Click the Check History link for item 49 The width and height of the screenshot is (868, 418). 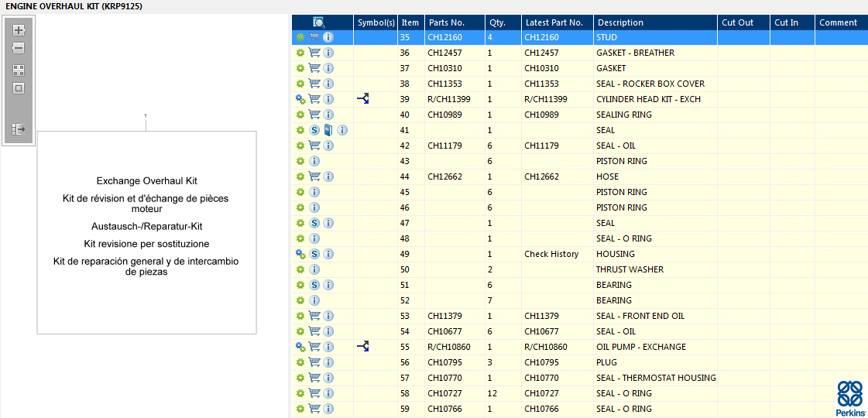551,254
